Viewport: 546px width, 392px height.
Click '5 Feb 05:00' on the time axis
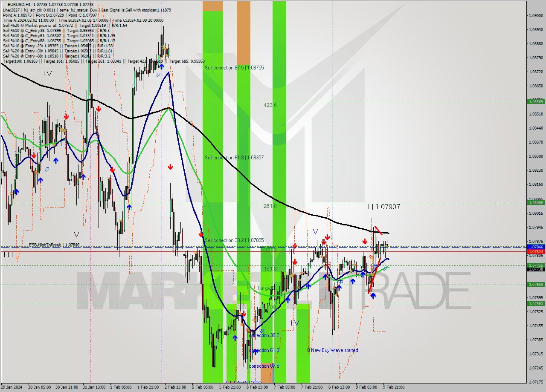click(203, 387)
